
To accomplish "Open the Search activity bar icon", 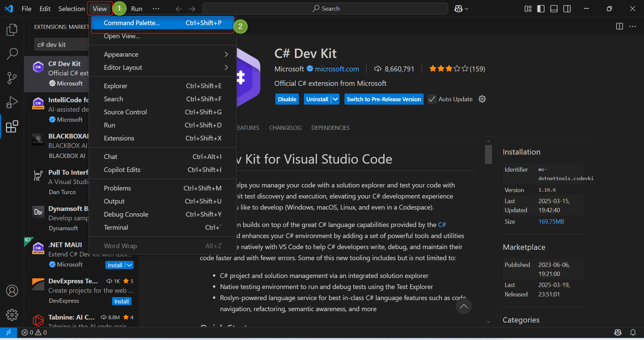I will pyautogui.click(x=12, y=54).
